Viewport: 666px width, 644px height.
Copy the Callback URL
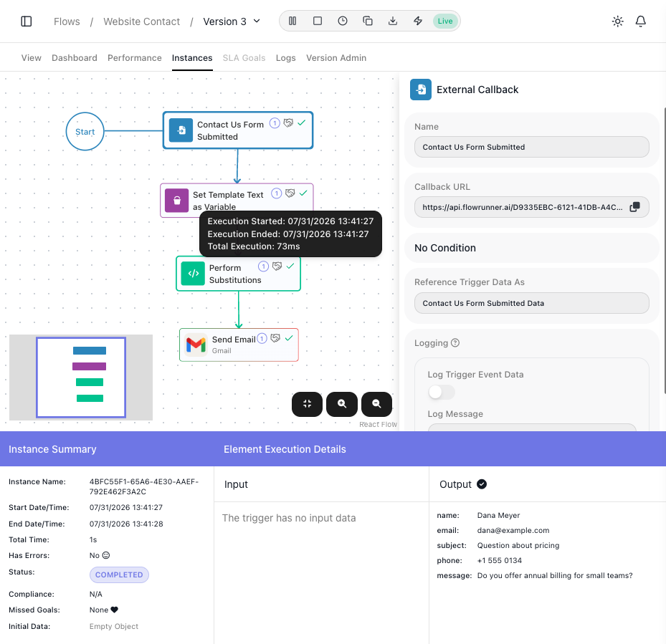(x=634, y=207)
